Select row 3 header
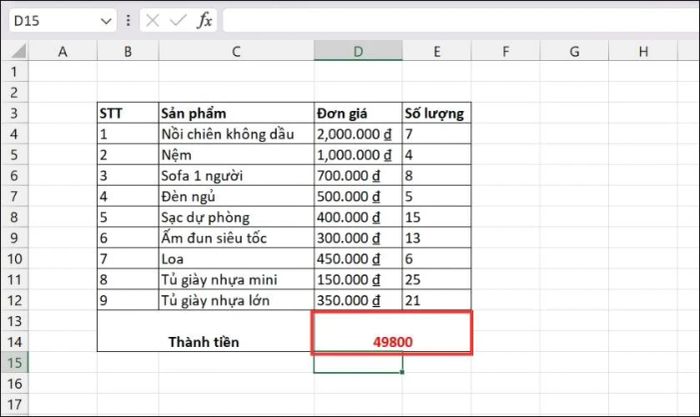 [14, 113]
